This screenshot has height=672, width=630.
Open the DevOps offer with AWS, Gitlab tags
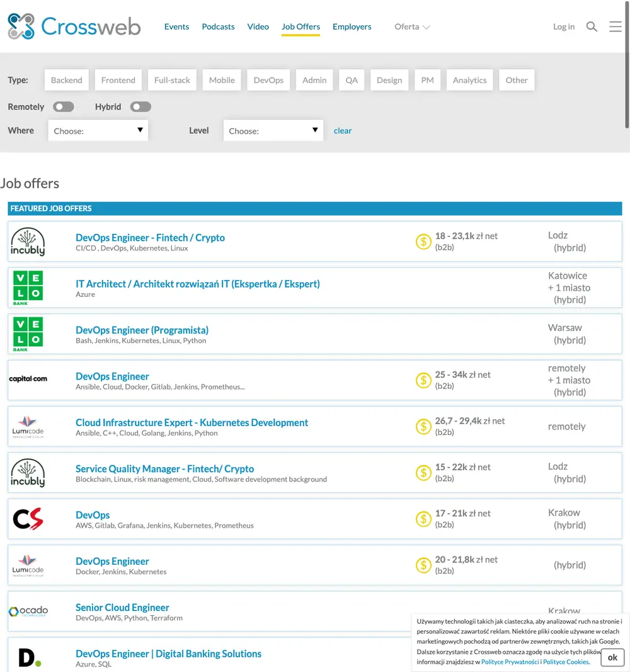pos(93,515)
